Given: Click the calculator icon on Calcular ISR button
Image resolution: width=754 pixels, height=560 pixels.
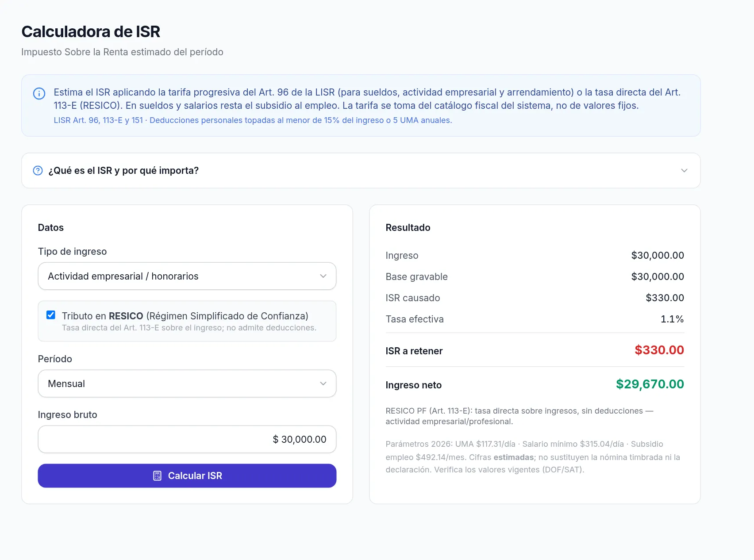Looking at the screenshot, I should (x=157, y=476).
